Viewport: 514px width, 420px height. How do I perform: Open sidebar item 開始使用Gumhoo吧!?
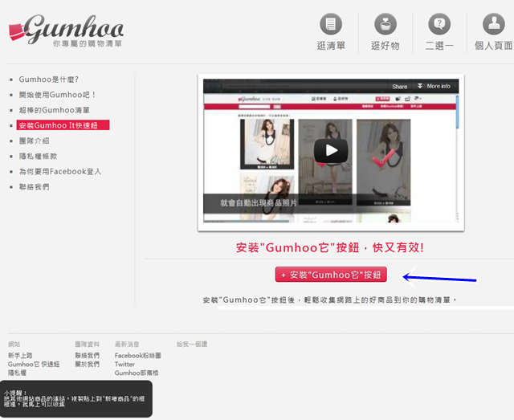pos(57,95)
